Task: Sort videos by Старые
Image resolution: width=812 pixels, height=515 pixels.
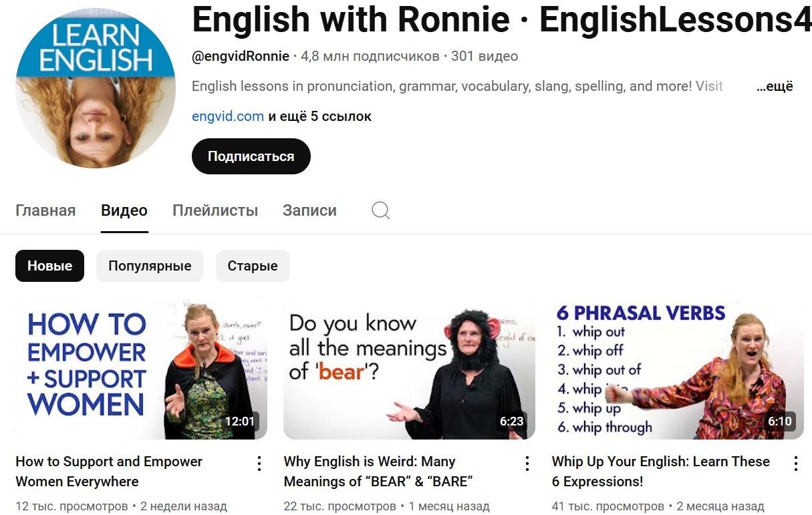Action: 253,266
